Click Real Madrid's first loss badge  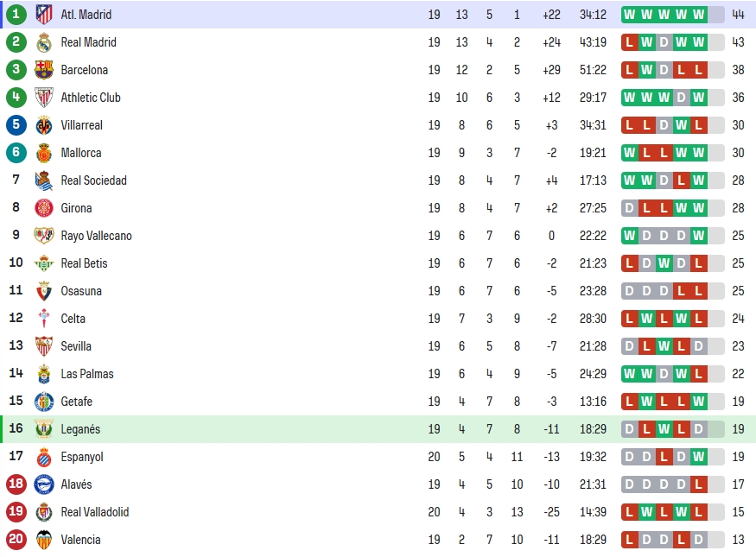tap(629, 42)
